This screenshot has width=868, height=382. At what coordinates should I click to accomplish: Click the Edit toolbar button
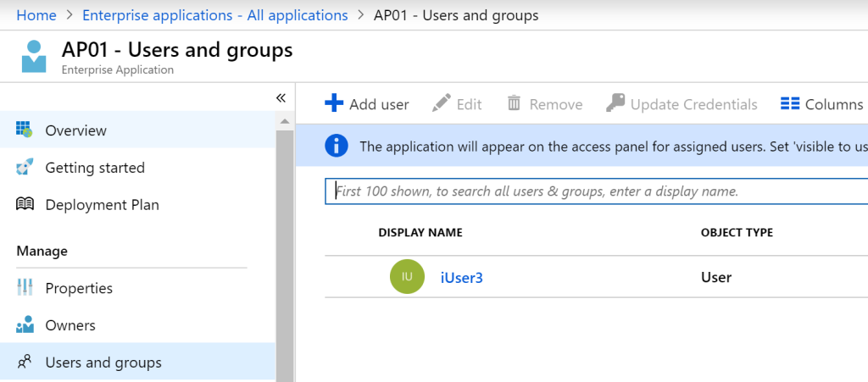[457, 104]
